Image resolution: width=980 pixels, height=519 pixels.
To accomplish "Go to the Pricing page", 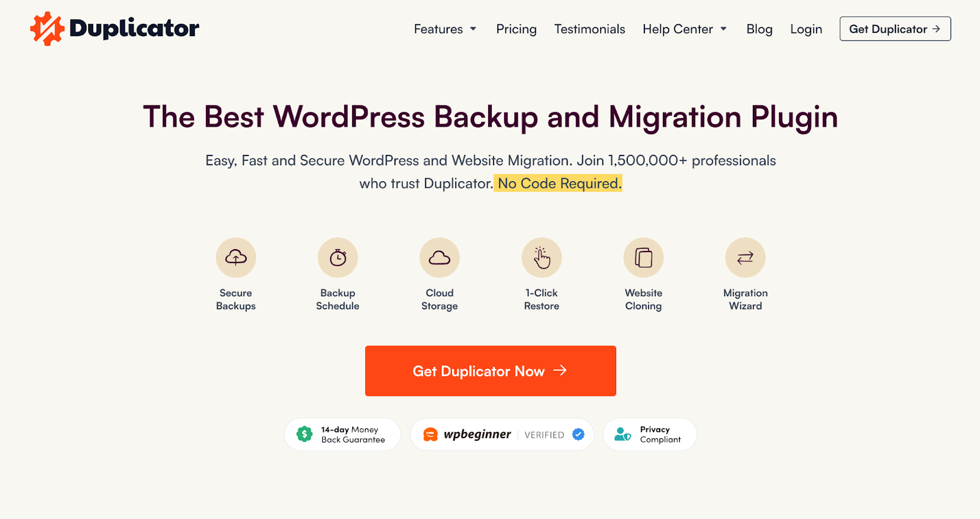I will pos(516,29).
